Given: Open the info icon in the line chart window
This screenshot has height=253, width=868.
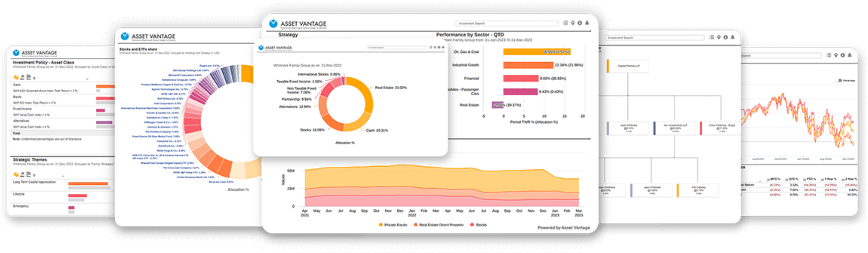Looking at the screenshot, I should (843, 55).
